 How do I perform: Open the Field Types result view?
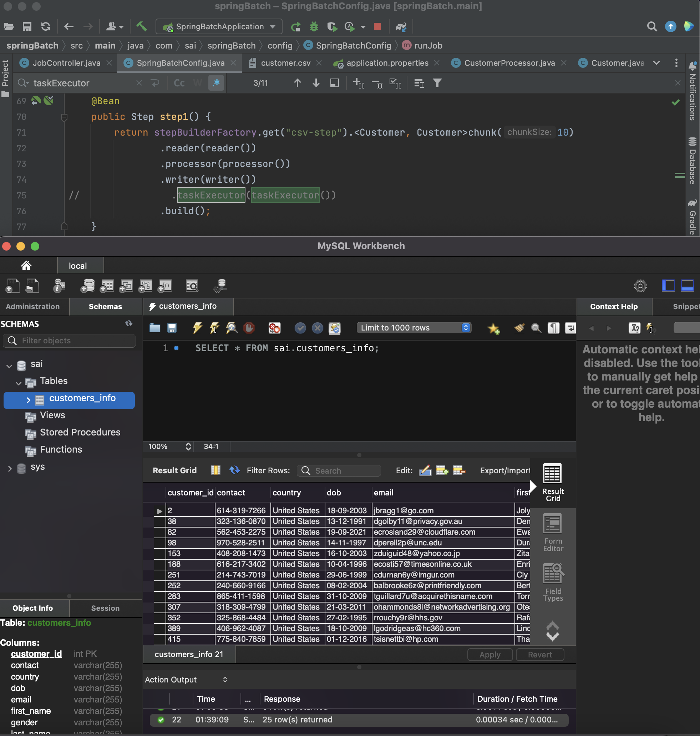tap(553, 582)
